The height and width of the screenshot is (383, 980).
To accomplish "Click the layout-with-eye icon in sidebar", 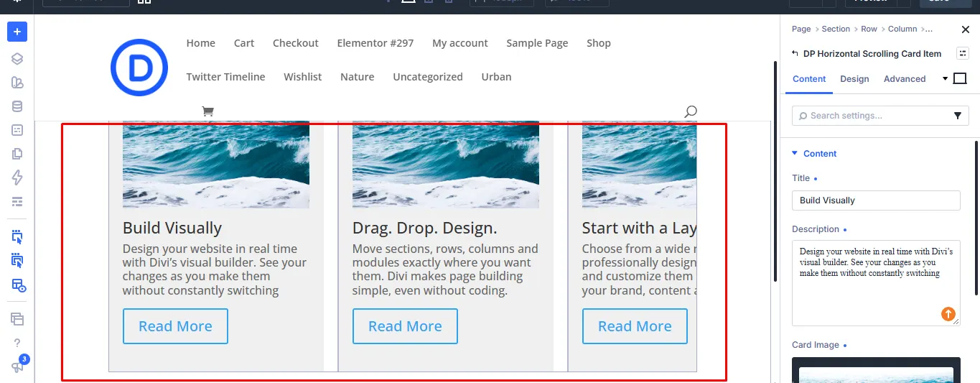I will click(x=19, y=285).
